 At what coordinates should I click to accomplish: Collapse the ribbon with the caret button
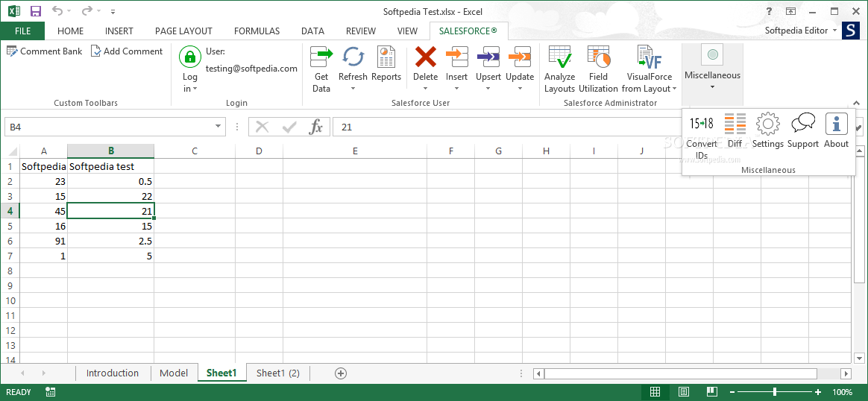[857, 103]
